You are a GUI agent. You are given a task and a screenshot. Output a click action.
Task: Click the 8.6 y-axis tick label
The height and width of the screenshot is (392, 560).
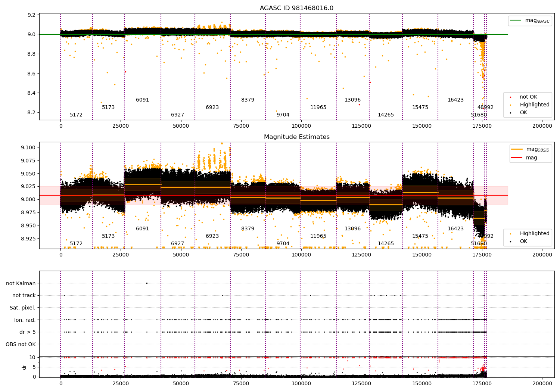(32, 74)
